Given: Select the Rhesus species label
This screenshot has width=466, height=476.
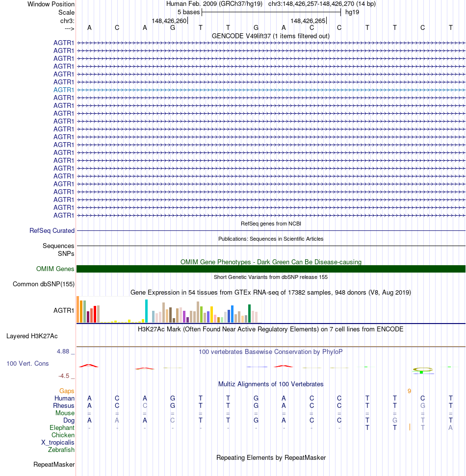Looking at the screenshot, I should click(x=63, y=406).
